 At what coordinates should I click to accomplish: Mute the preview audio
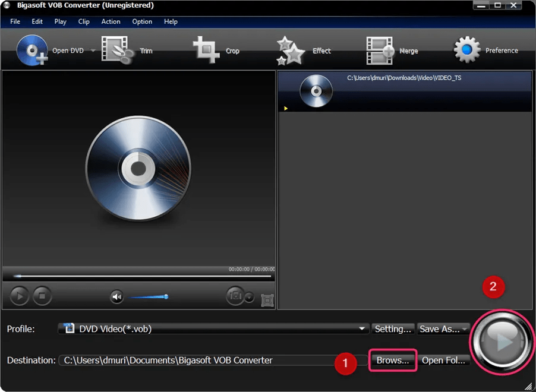[116, 296]
